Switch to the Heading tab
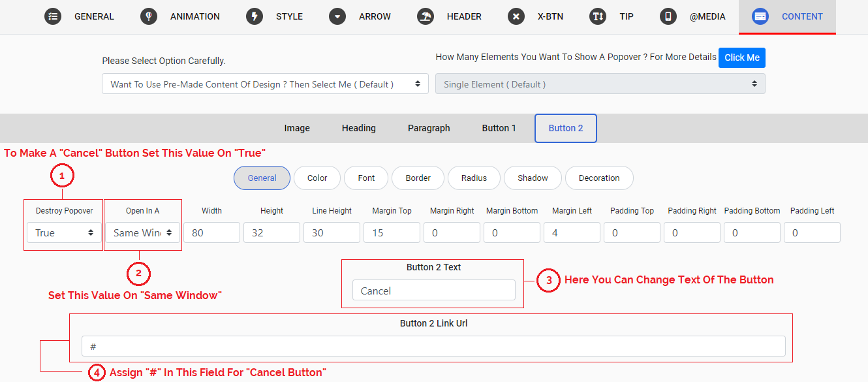The width and height of the screenshot is (868, 382). (358, 128)
